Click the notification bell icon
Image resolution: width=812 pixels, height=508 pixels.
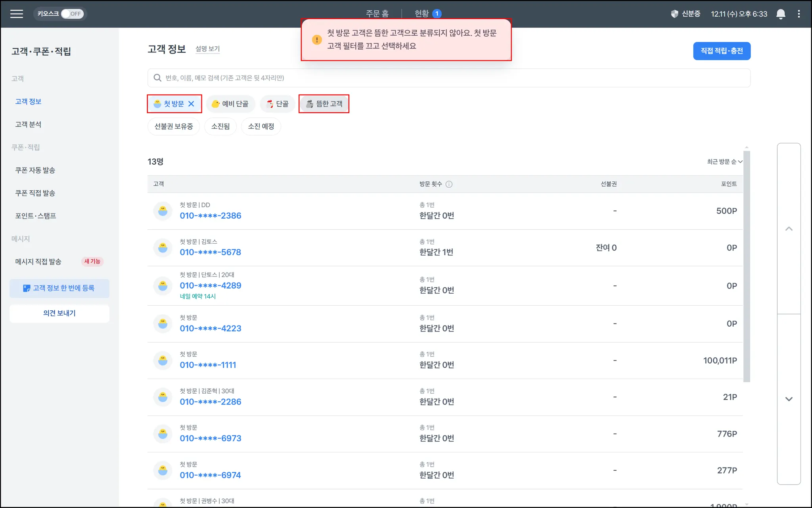click(x=780, y=14)
